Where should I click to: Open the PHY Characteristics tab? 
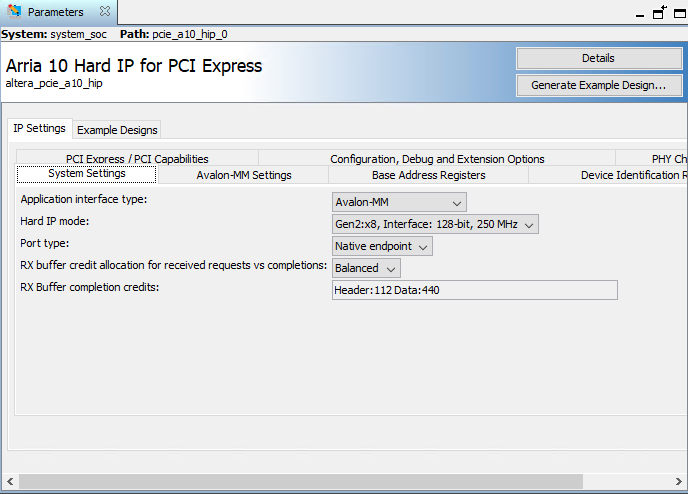pos(652,158)
